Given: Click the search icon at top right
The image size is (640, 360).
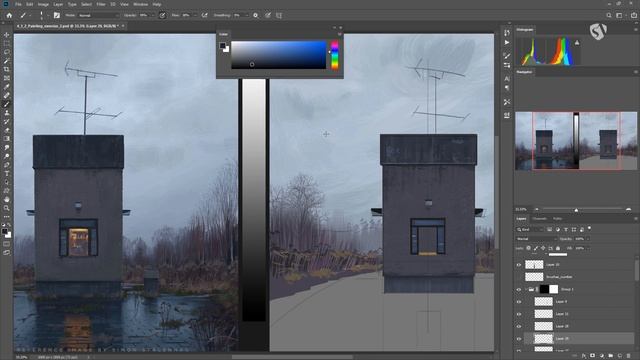Looking at the screenshot, I should pyautogui.click(x=609, y=15).
